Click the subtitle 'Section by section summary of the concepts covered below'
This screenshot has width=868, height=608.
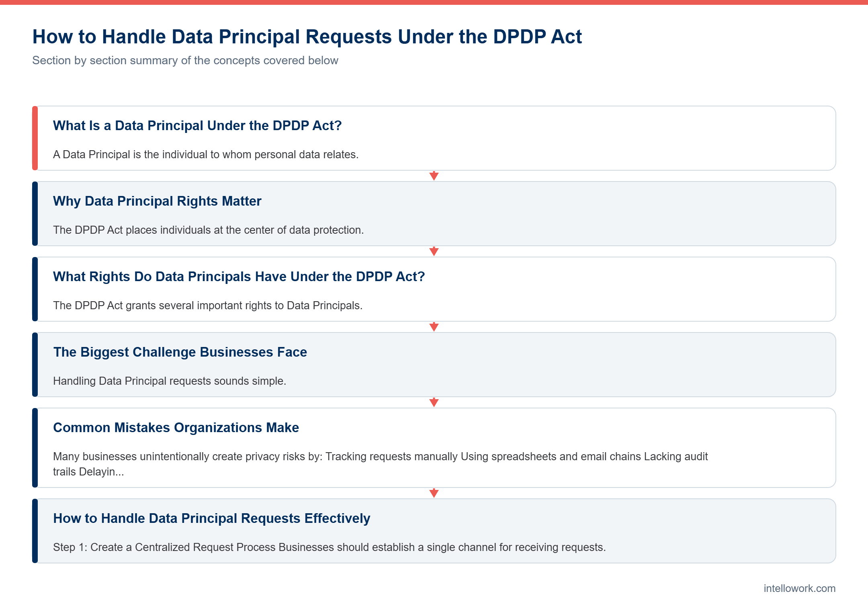pyautogui.click(x=185, y=60)
